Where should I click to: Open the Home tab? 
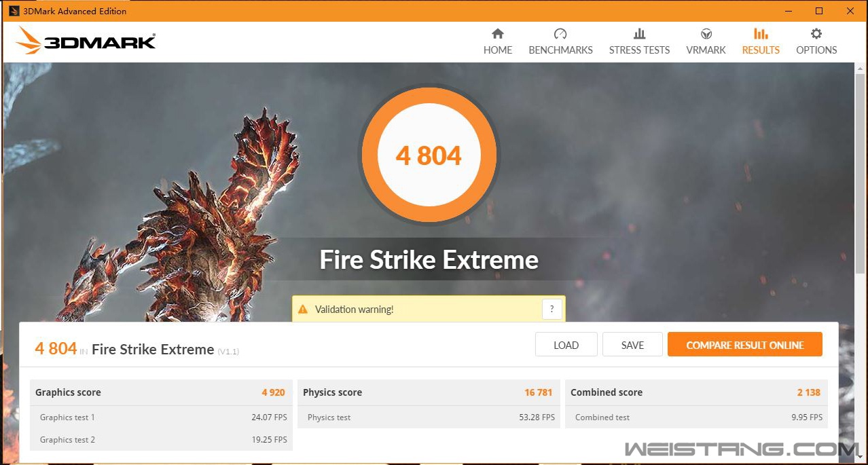coord(498,42)
